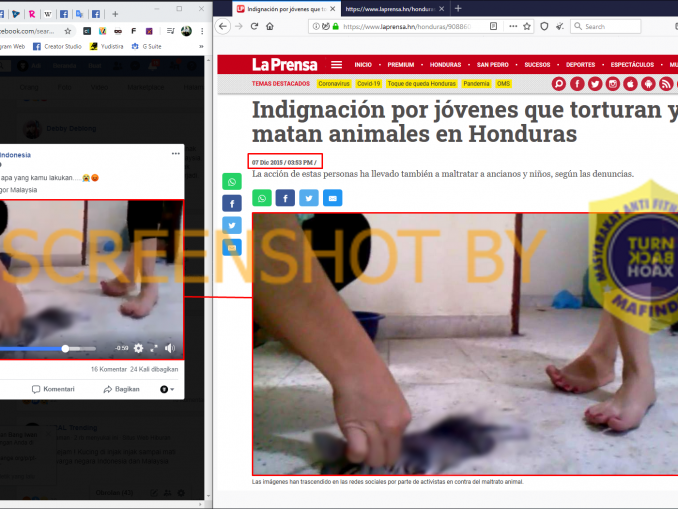
Task: Click the Firefox Search field
Action: pyautogui.click(x=606, y=26)
